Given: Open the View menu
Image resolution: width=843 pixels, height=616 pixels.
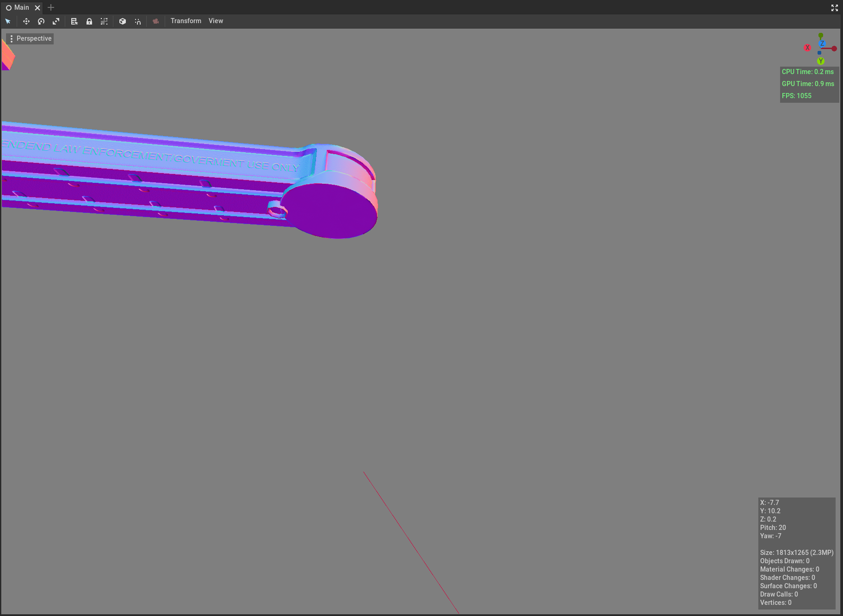Looking at the screenshot, I should pos(216,21).
